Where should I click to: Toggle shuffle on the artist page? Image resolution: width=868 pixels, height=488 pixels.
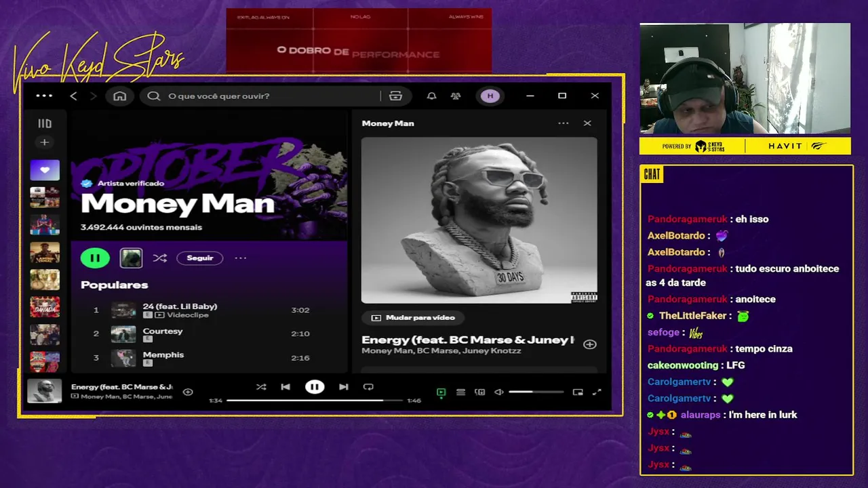[160, 258]
